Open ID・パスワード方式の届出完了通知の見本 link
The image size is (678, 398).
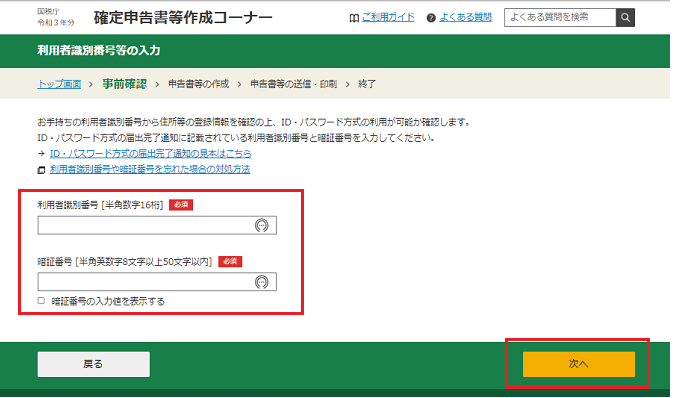150,154
